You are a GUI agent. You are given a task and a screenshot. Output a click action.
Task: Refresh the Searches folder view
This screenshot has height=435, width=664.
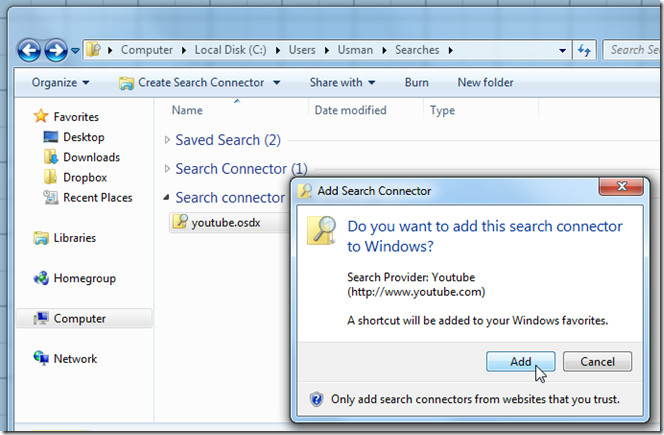584,50
